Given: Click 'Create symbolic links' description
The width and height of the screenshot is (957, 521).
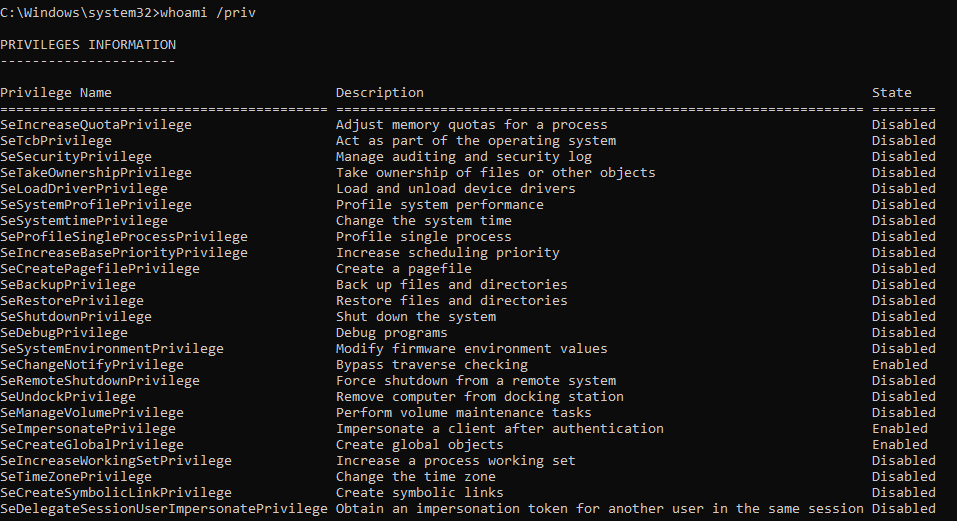Looking at the screenshot, I should pos(420,493).
